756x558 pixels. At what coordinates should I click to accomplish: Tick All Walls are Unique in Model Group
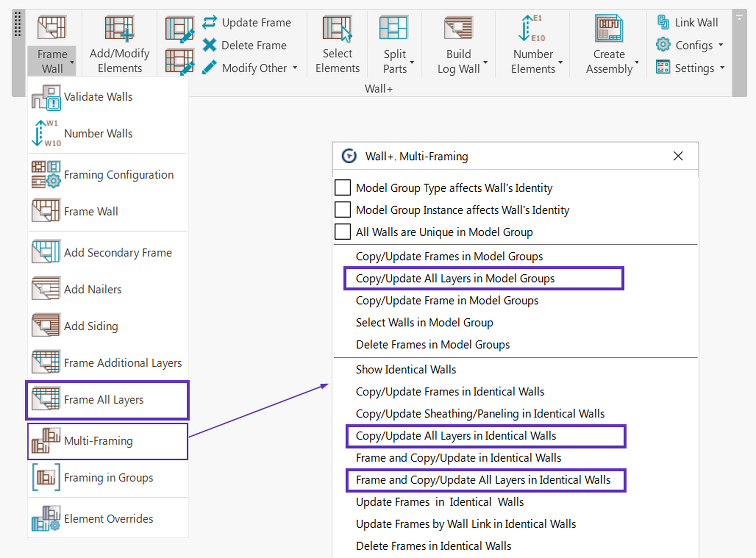tap(343, 232)
